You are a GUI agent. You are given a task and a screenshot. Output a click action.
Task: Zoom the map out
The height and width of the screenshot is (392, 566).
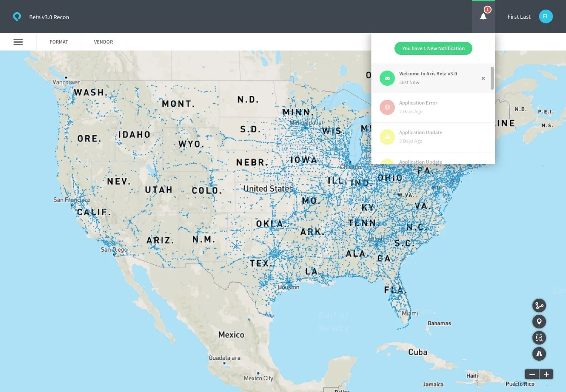[x=532, y=374]
